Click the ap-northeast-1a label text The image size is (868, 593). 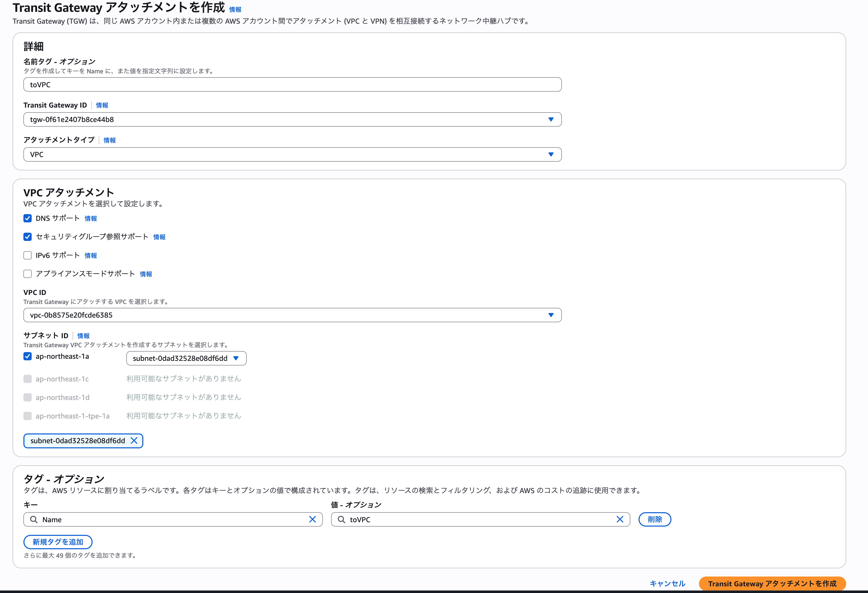pyautogui.click(x=62, y=356)
